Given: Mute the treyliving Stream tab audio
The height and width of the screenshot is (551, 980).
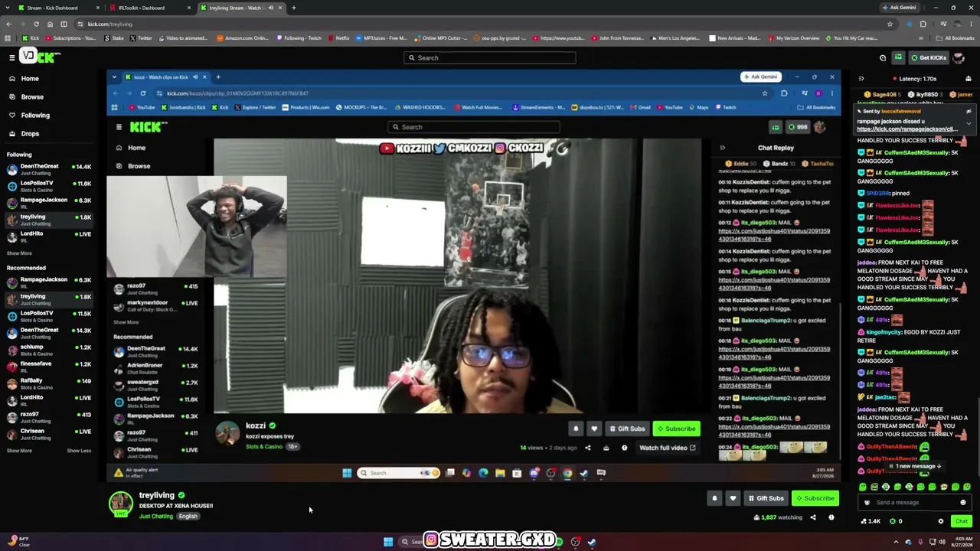Looking at the screenshot, I should [x=271, y=8].
